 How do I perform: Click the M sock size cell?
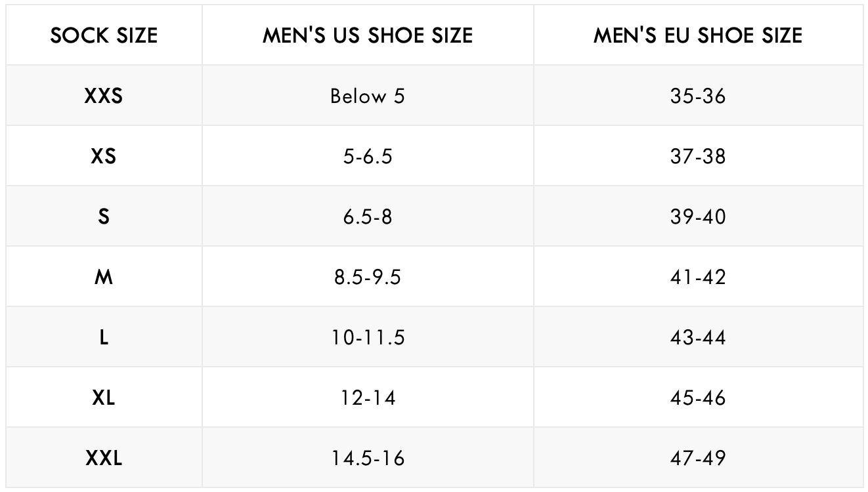coord(104,277)
